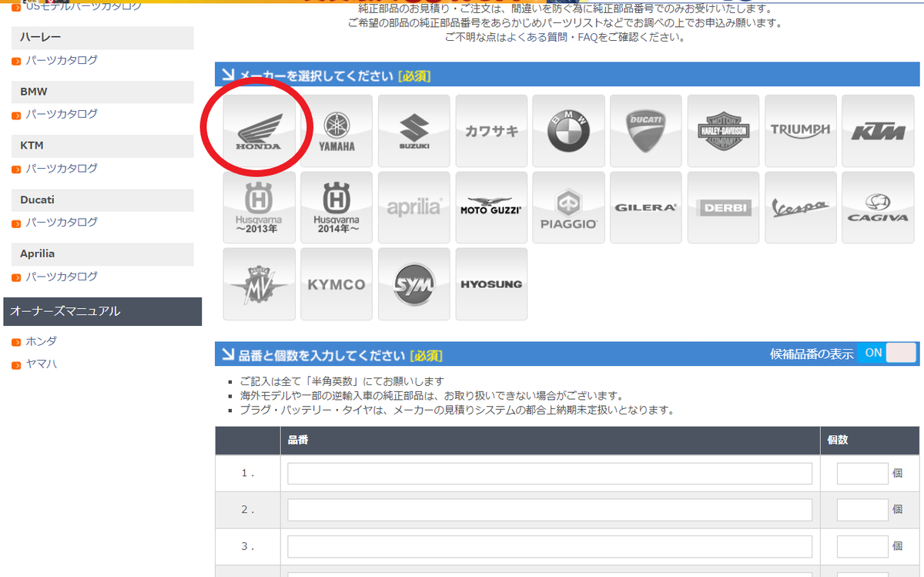
Task: Open Ducati パーツカタログ link
Action: click(x=62, y=222)
